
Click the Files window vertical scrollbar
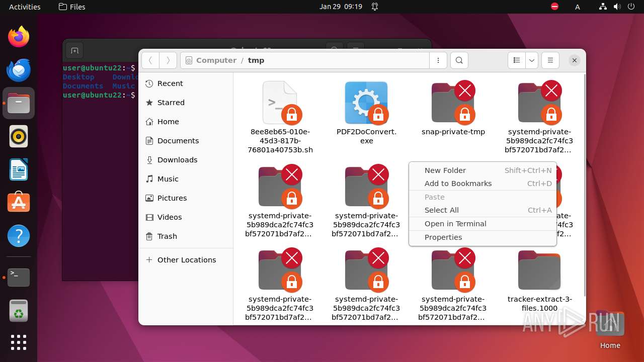584,185
